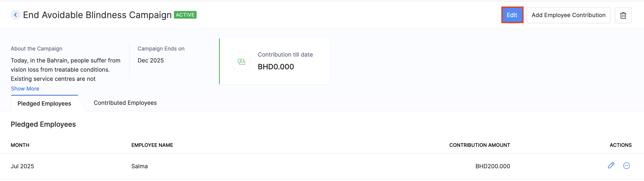Edit Salma's pledge with the pencil icon
The height and width of the screenshot is (181, 644).
pyautogui.click(x=611, y=166)
